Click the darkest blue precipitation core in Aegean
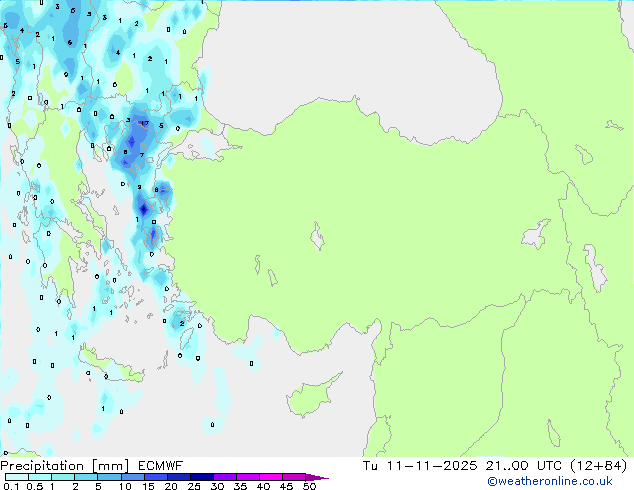Image resolution: width=634 pixels, height=490 pixels. click(144, 209)
